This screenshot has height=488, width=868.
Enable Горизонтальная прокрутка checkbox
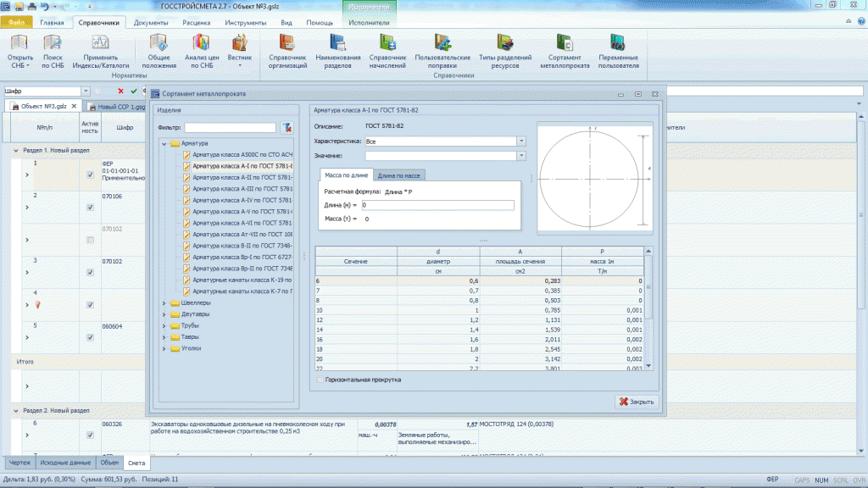coord(319,380)
